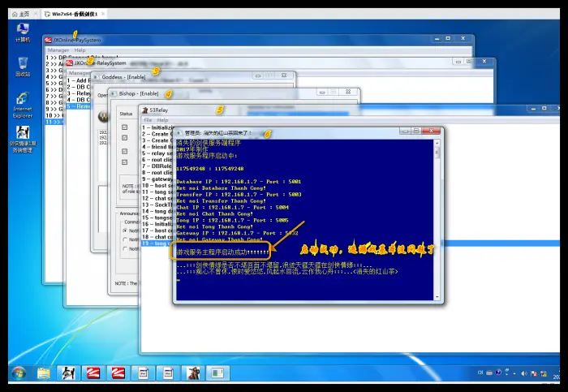Open the Manager menu in JXOnline-PaySystem
568x392 pixels.
pos(58,50)
